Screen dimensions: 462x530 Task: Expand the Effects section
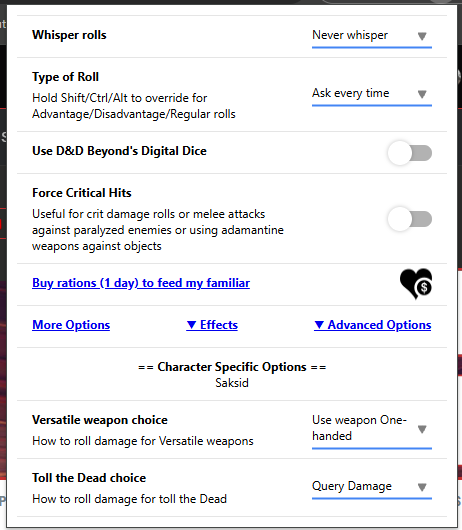[212, 325]
